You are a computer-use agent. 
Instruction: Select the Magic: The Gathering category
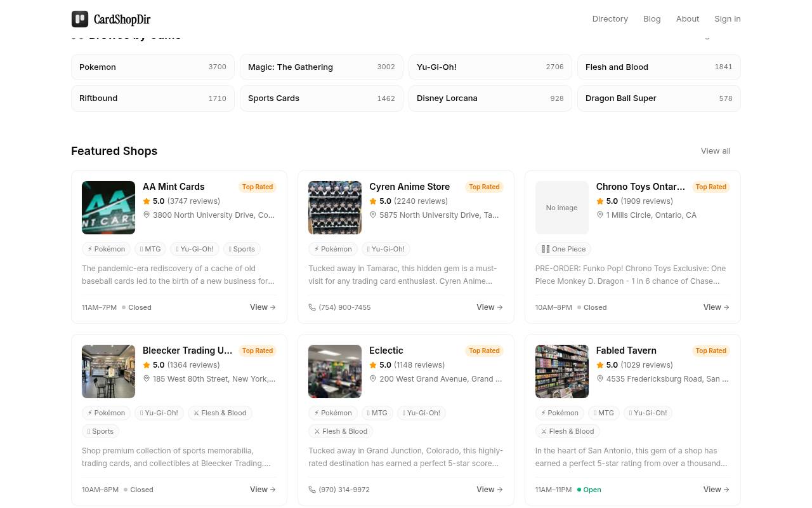322,67
